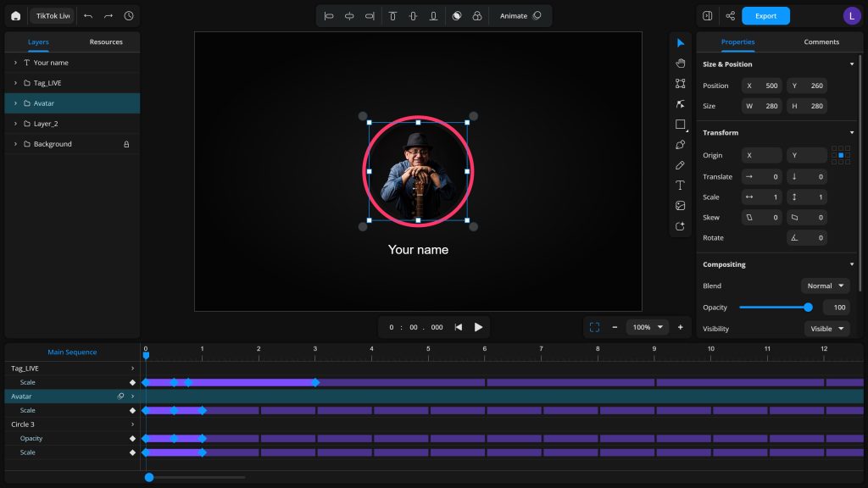The image size is (868, 488).
Task: Switch to the Resources tab
Action: click(x=106, y=42)
